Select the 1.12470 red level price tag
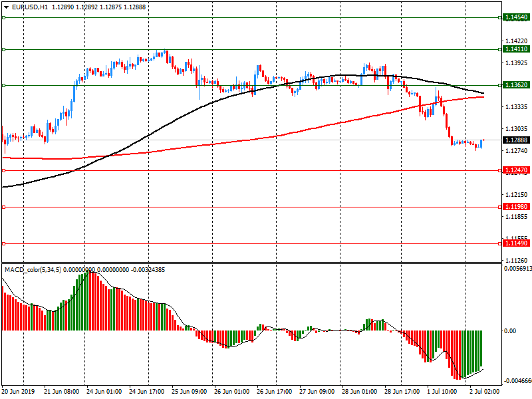The height and width of the screenshot is (399, 532). (x=517, y=170)
